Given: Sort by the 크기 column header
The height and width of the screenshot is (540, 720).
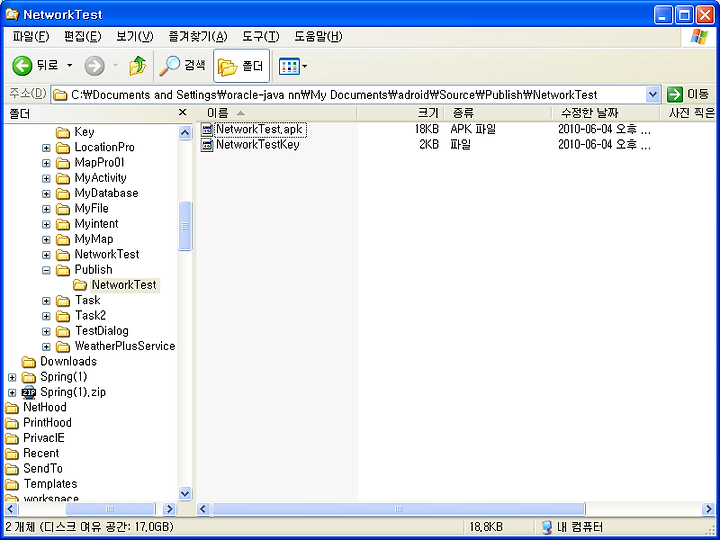Looking at the screenshot, I should pos(400,113).
